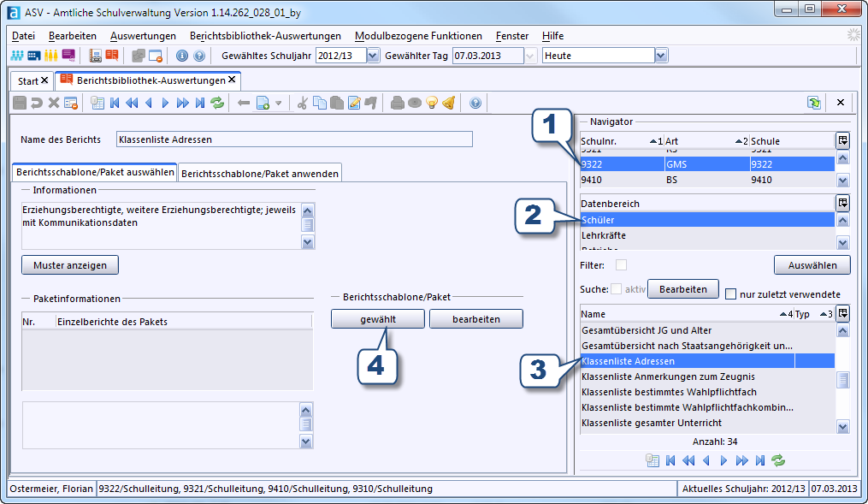
Task: Open the red book Berichtsbibliothek icon in main toolbar
Action: click(112, 56)
